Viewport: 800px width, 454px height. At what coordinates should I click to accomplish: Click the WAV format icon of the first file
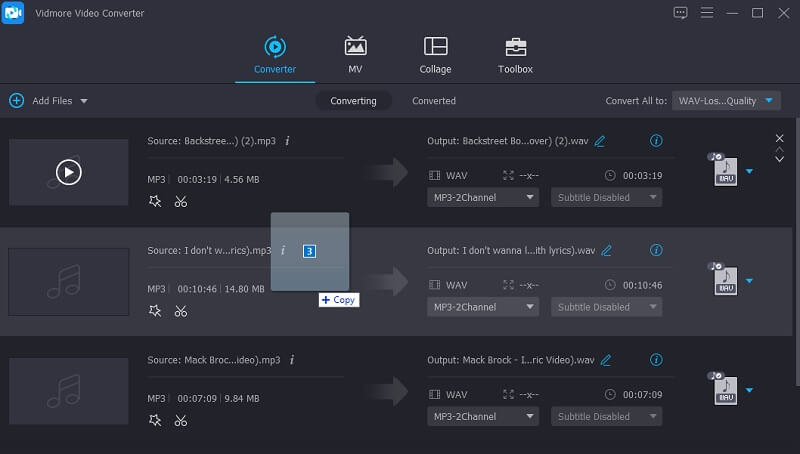(725, 172)
